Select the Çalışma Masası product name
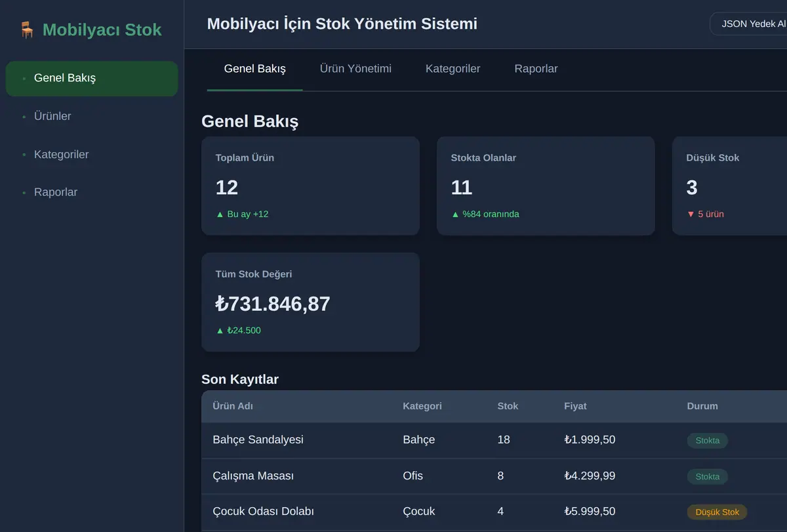This screenshot has width=787, height=532. pos(253,476)
